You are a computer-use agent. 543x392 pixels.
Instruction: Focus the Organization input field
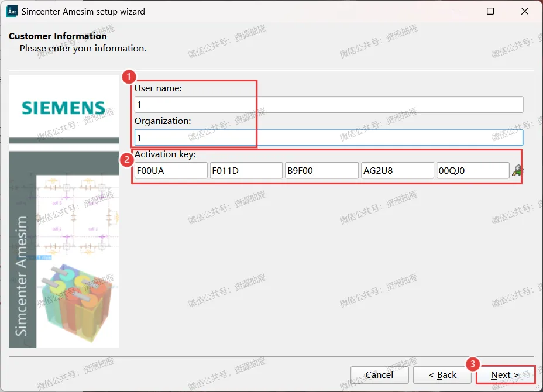pos(329,138)
